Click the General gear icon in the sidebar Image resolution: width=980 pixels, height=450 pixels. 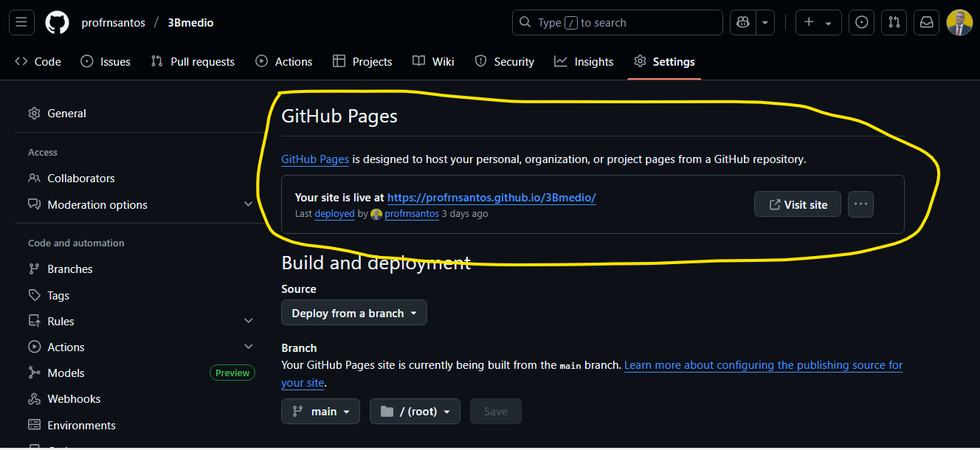point(34,114)
